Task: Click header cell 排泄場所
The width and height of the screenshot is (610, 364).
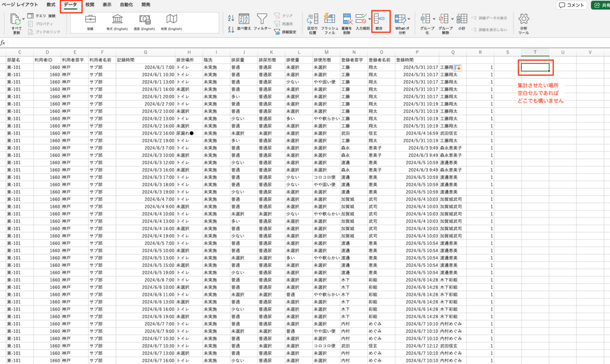Action: 189,59
